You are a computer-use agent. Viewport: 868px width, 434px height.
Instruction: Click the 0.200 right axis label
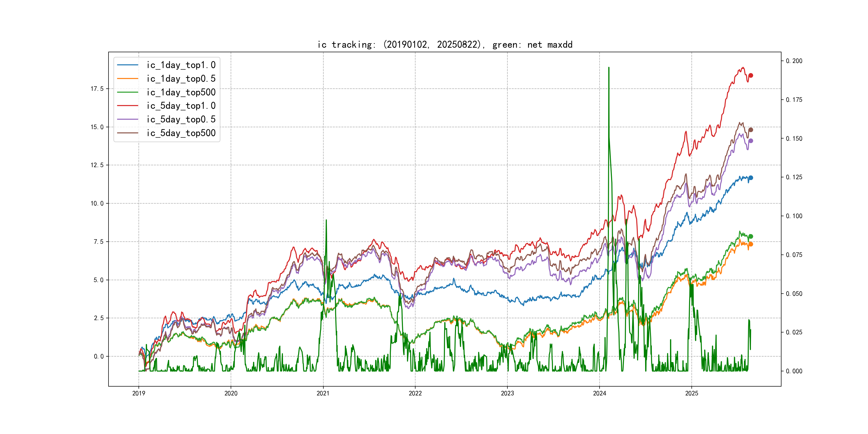click(794, 61)
